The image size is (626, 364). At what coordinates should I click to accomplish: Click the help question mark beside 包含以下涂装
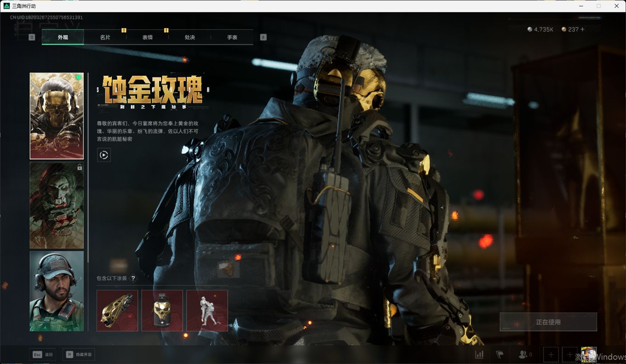click(x=133, y=278)
